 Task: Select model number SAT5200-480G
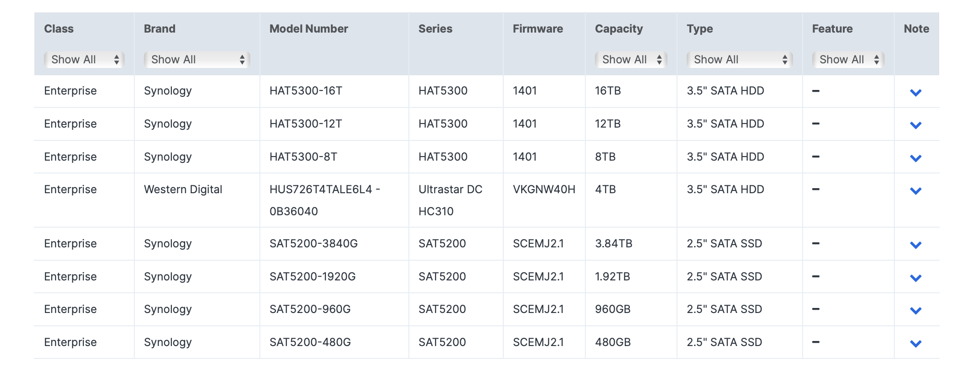(x=310, y=342)
